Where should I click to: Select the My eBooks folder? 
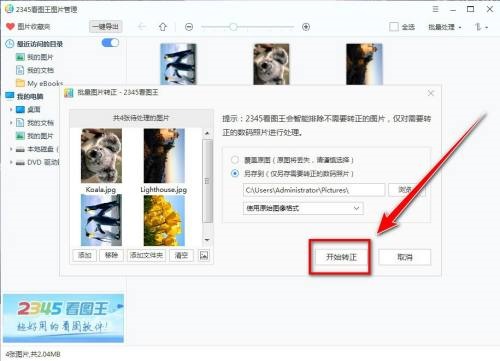point(39,83)
